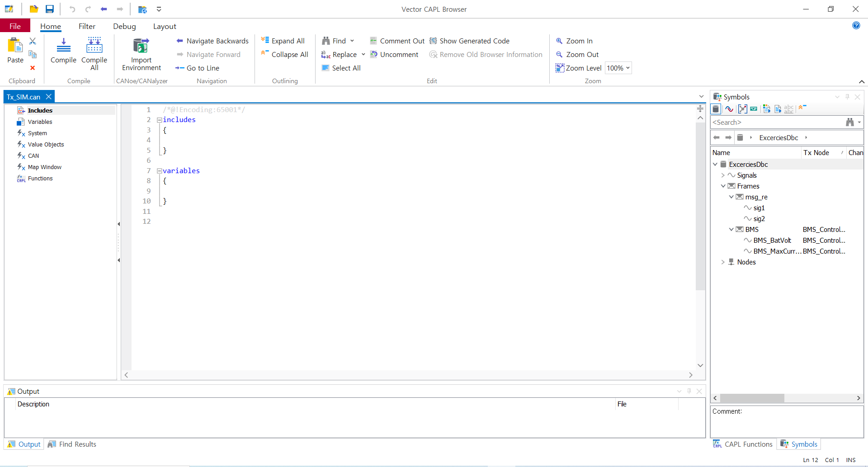This screenshot has width=868, height=467.
Task: Open the File menu
Action: [15, 26]
